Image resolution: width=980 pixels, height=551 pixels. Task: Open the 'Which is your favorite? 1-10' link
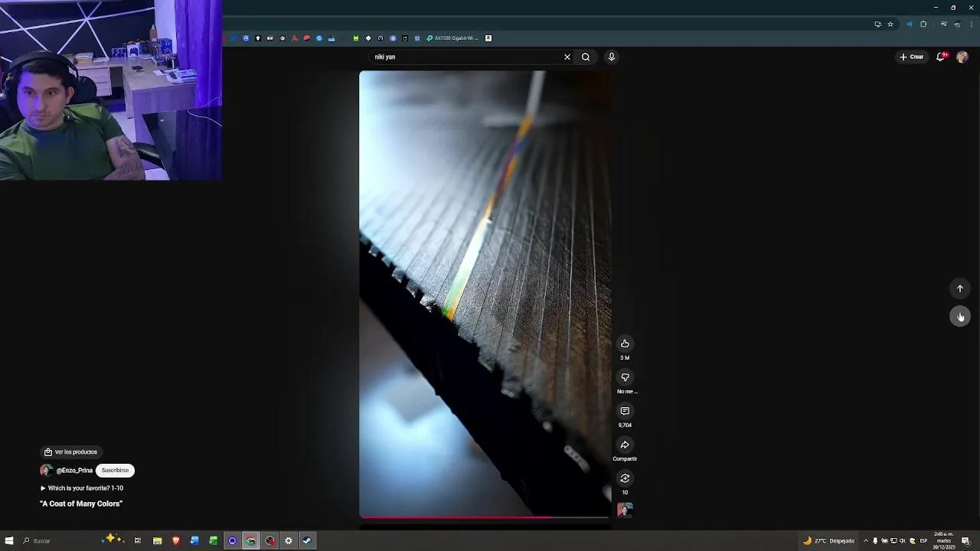(x=82, y=488)
